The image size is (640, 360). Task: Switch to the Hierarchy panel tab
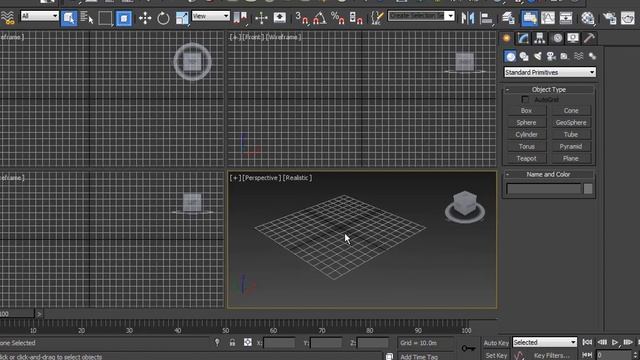tap(540, 38)
